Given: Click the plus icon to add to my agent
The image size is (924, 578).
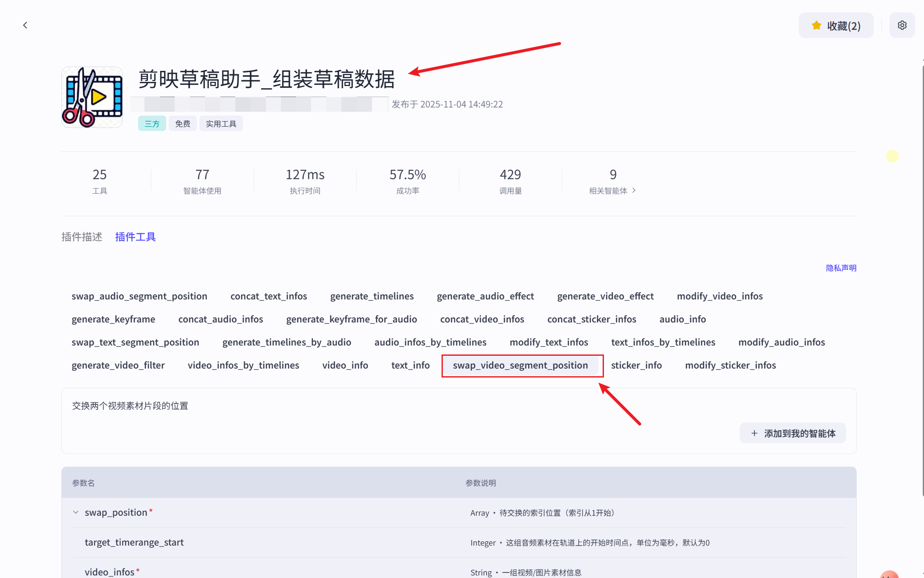Looking at the screenshot, I should click(754, 433).
